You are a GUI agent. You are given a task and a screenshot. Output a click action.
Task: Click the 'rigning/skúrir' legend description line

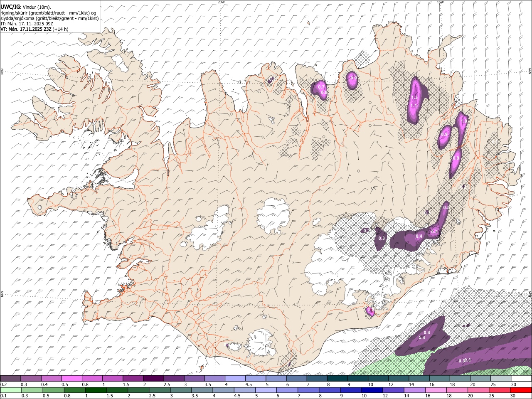[49, 12]
